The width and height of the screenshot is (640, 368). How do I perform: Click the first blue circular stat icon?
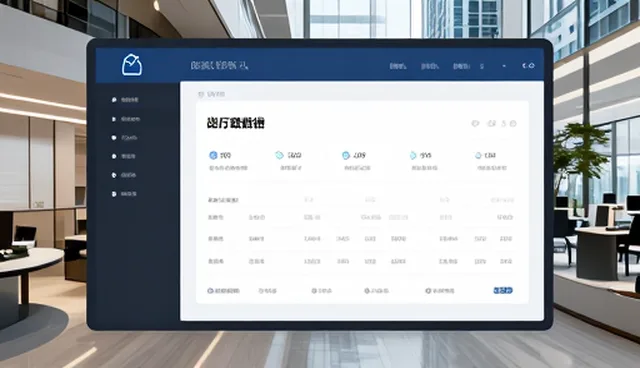point(213,155)
